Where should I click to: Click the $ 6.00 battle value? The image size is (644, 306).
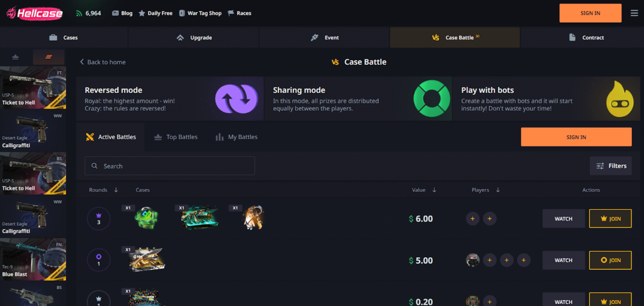421,219
